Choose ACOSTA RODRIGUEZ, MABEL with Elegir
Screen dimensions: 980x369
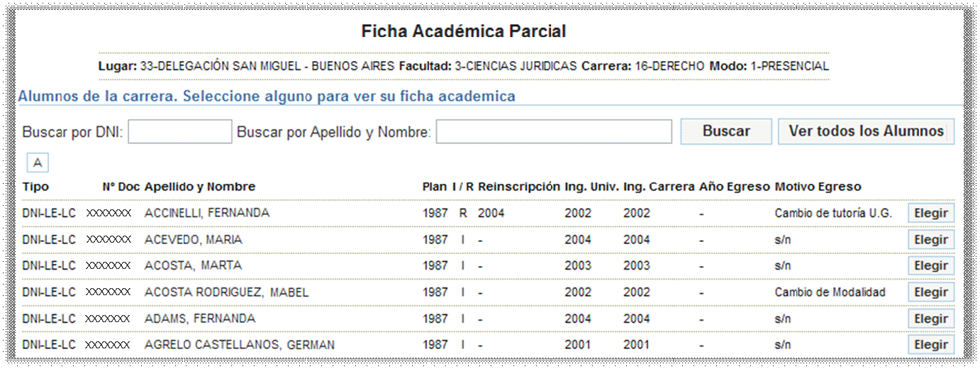coord(931,292)
